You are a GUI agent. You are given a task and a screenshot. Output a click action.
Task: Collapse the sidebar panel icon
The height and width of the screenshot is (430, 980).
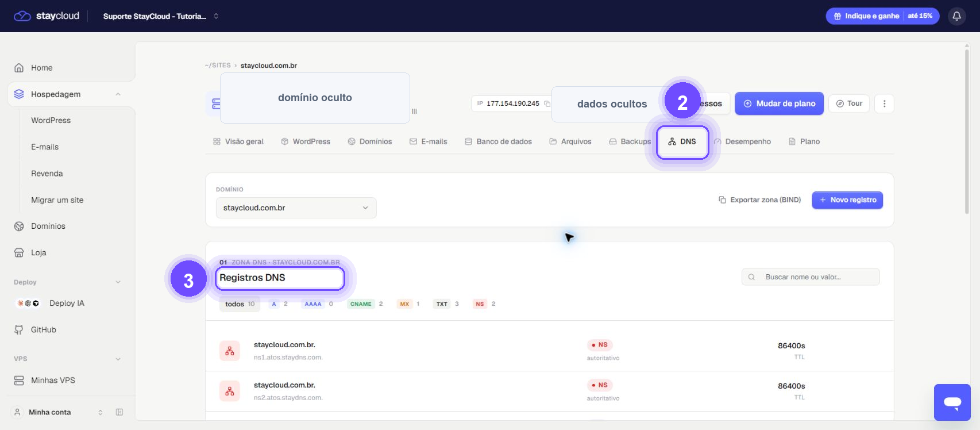coord(119,412)
